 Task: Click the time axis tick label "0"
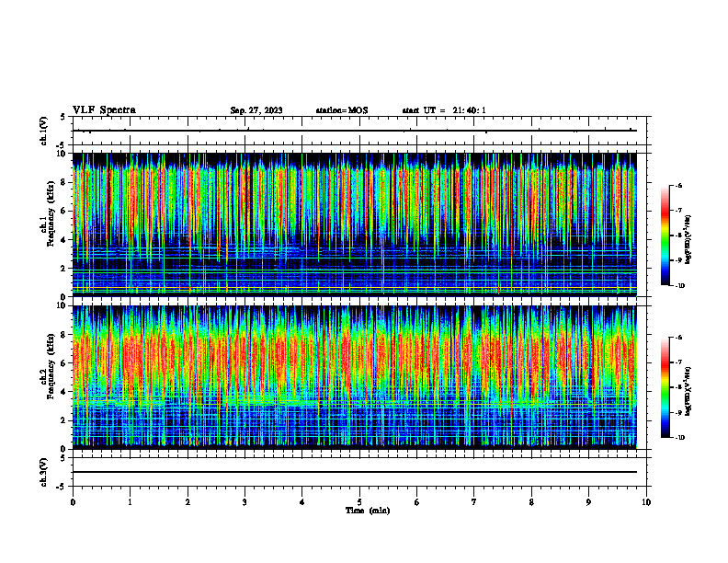(x=73, y=502)
